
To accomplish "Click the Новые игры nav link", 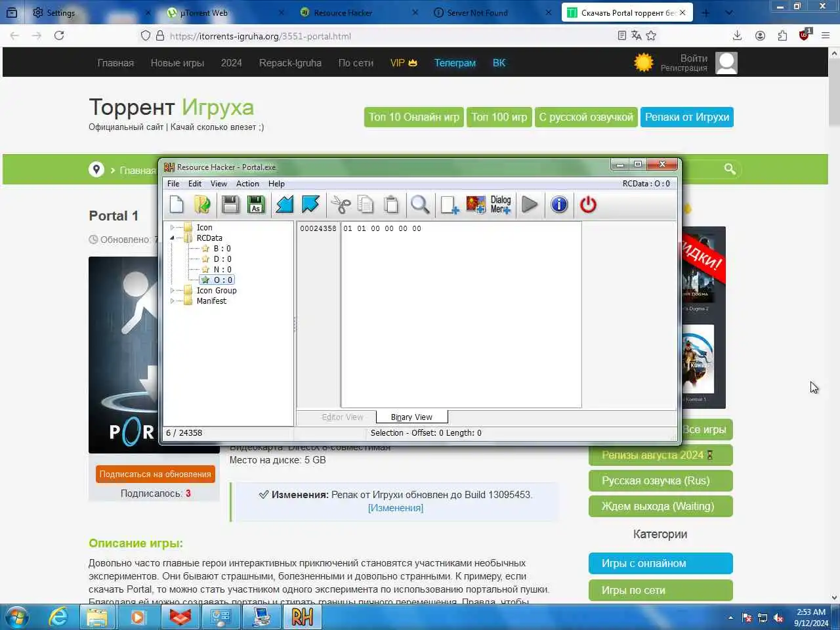I will (x=177, y=63).
